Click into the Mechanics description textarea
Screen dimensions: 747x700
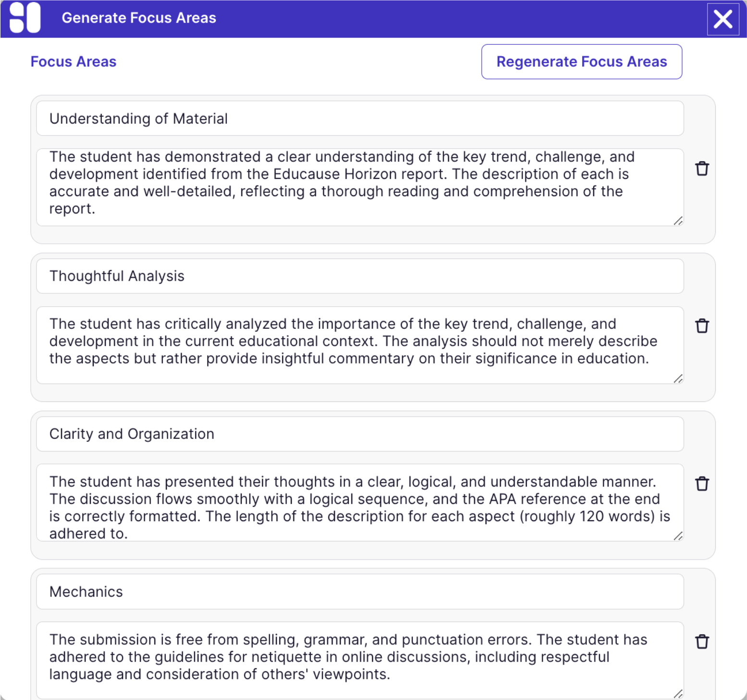pyautogui.click(x=360, y=660)
